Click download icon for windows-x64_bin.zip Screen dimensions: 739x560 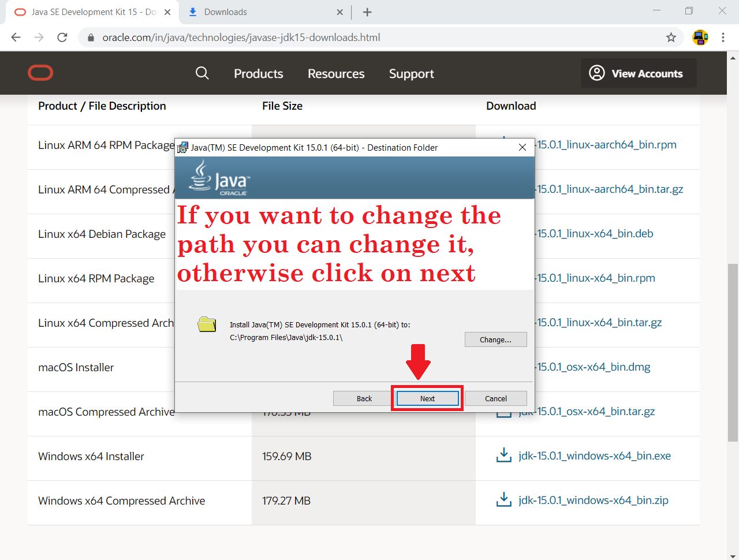point(504,500)
